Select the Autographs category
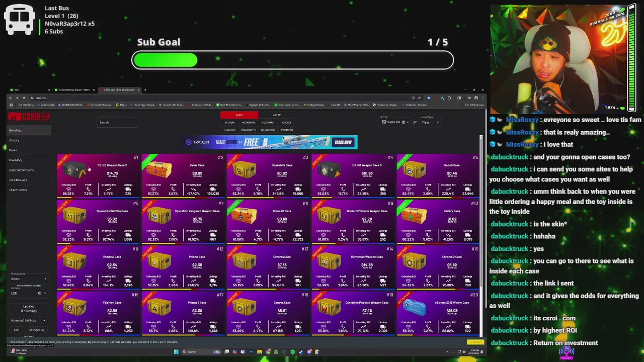The width and height of the screenshot is (644, 362). pos(249,122)
